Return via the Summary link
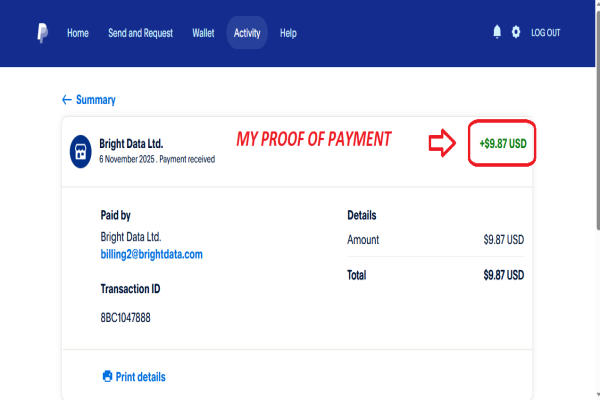This screenshot has height=400, width=600. pyautogui.click(x=95, y=100)
